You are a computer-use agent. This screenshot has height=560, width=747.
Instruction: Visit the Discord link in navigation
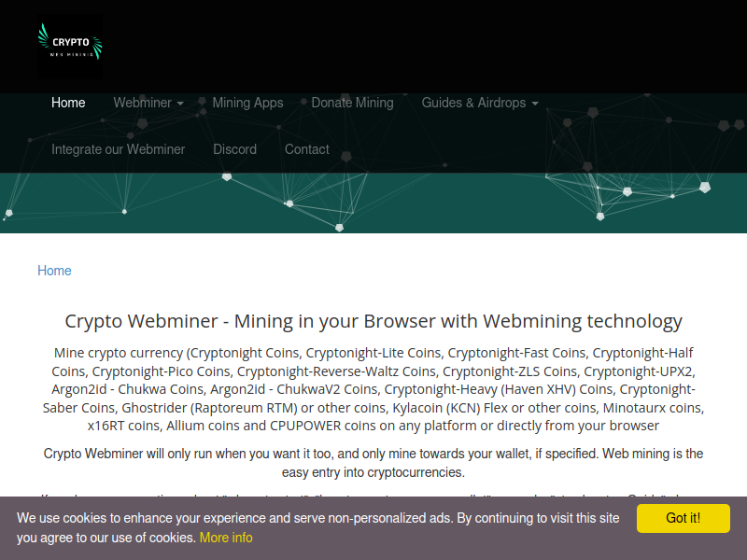[x=235, y=149]
